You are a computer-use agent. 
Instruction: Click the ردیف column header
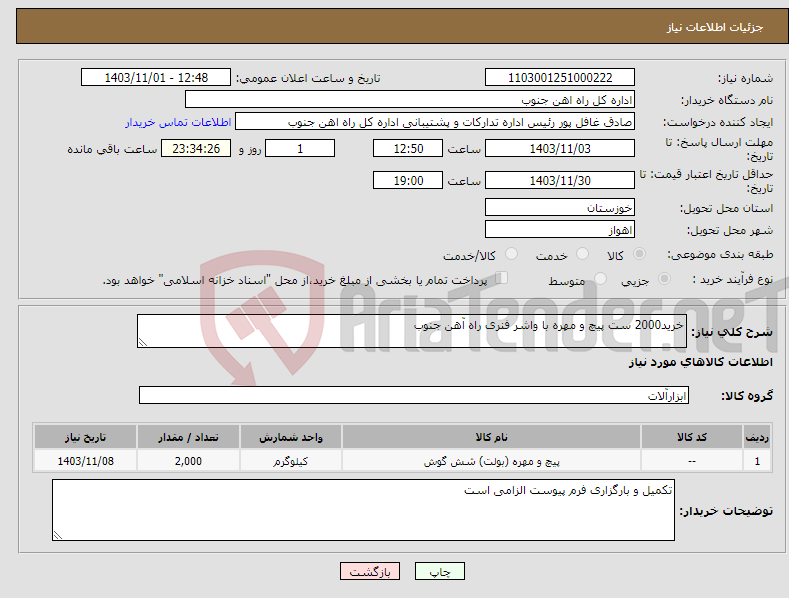tap(757, 436)
